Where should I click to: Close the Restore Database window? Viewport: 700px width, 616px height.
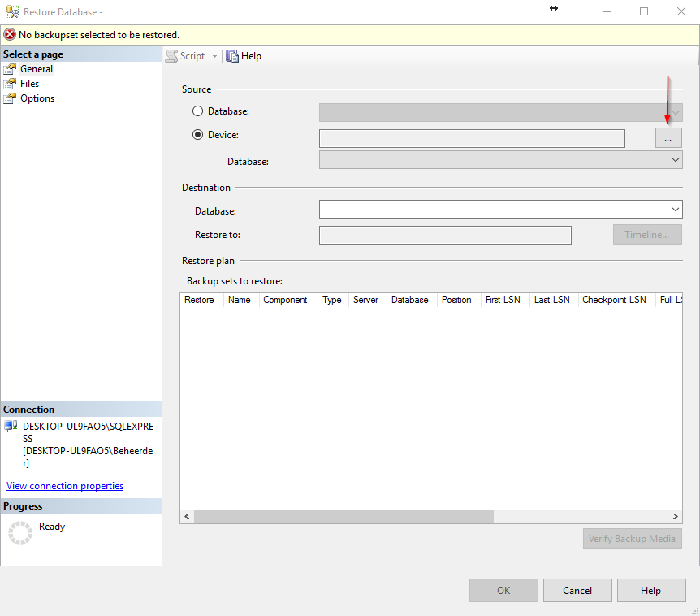681,11
